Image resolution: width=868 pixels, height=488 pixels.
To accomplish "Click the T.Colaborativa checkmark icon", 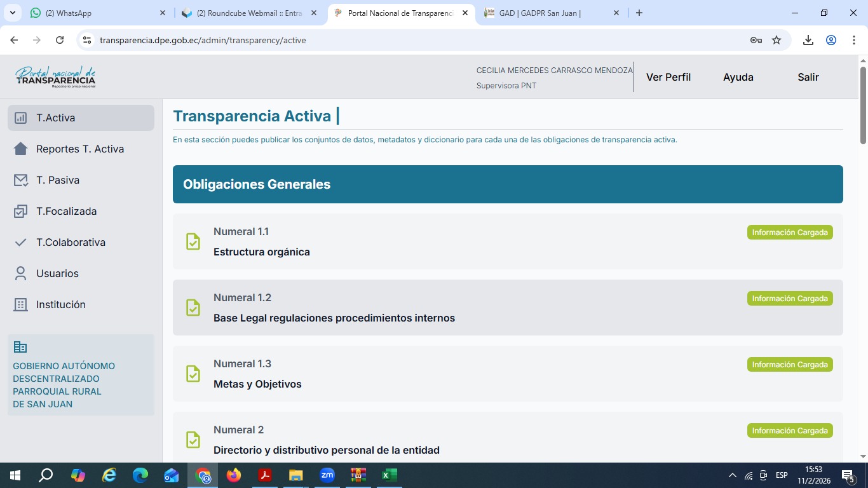I will tap(21, 243).
